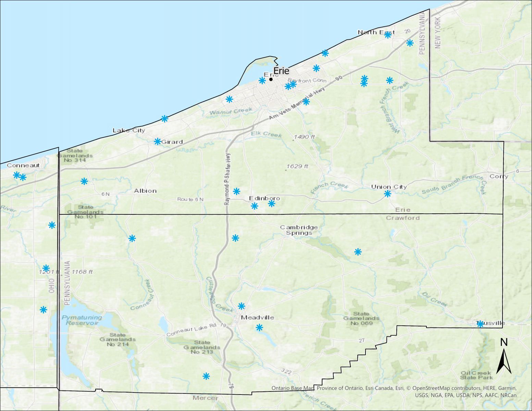Click the black dot marking Erie city
The width and height of the screenshot is (532, 411).
point(271,79)
